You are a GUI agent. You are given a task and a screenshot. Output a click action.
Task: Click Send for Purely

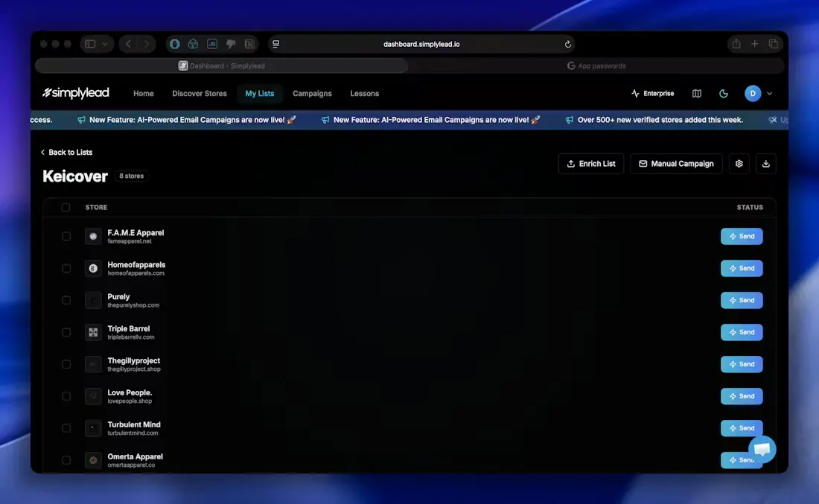point(742,300)
